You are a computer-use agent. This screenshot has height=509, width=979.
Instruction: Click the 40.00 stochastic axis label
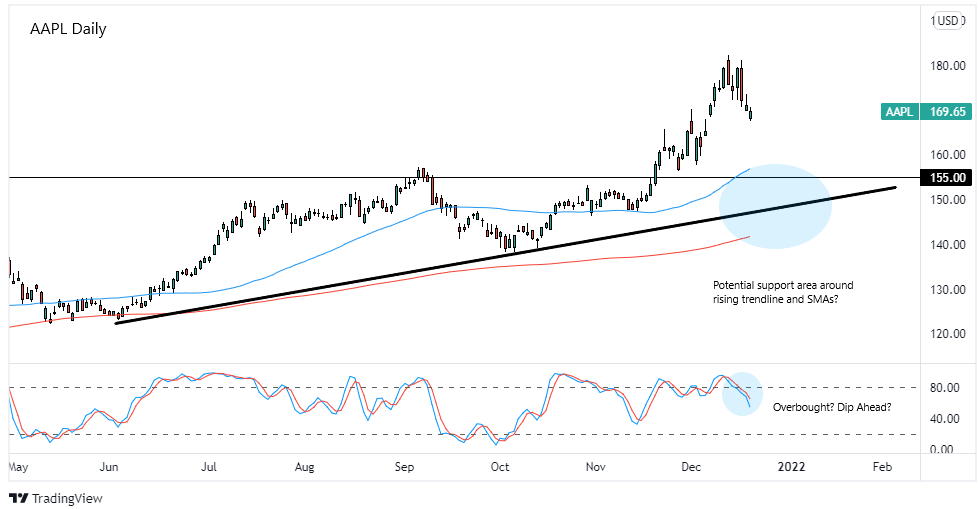[x=945, y=418]
